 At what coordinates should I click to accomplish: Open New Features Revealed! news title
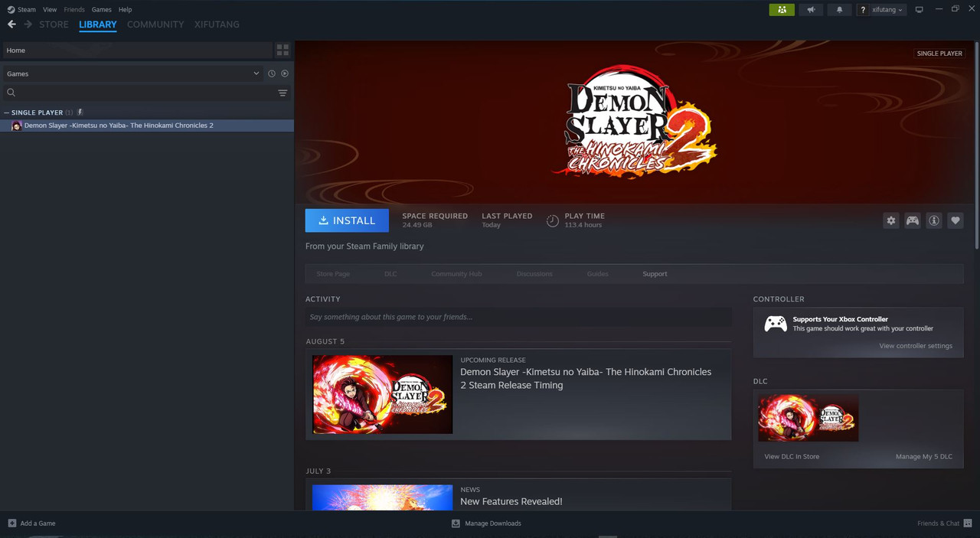(x=511, y=502)
